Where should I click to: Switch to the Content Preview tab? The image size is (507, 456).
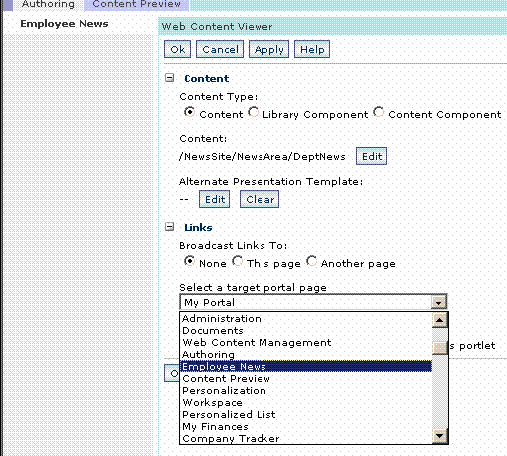pos(136,5)
